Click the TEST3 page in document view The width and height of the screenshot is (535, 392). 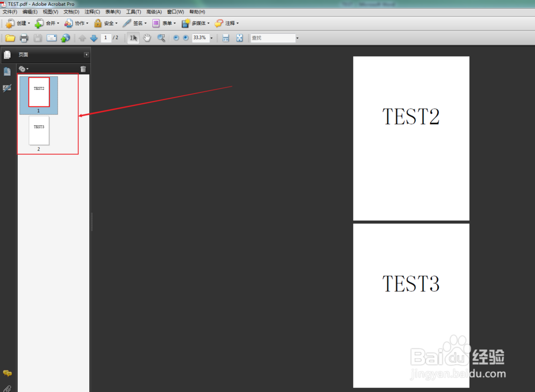(411, 306)
